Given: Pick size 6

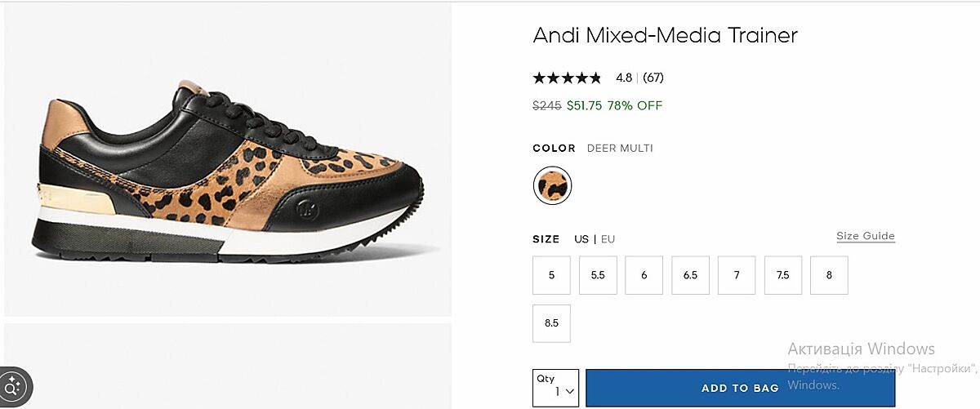Looking at the screenshot, I should click(644, 275).
